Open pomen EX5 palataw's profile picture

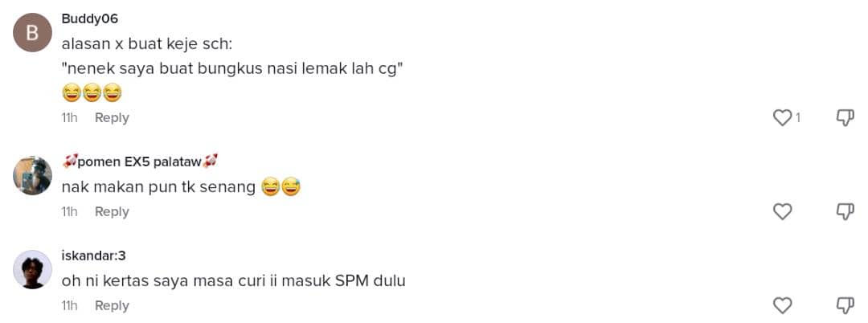[32, 175]
